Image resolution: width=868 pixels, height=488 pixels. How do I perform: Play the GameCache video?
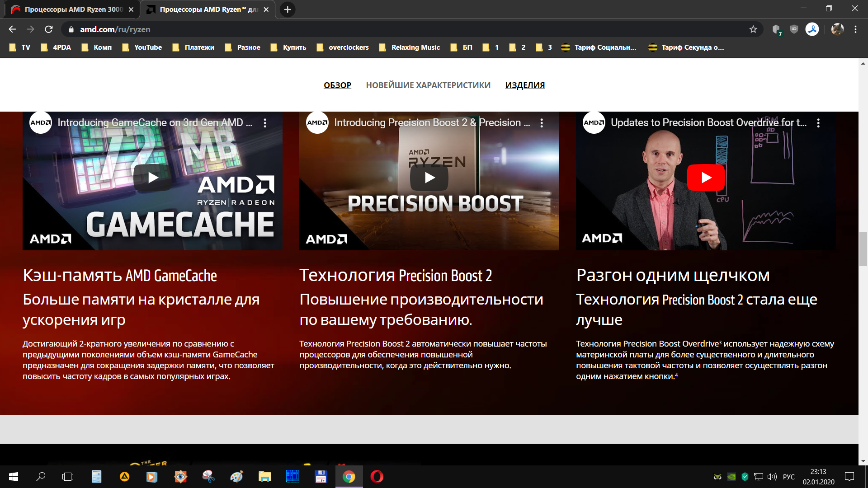tap(153, 178)
